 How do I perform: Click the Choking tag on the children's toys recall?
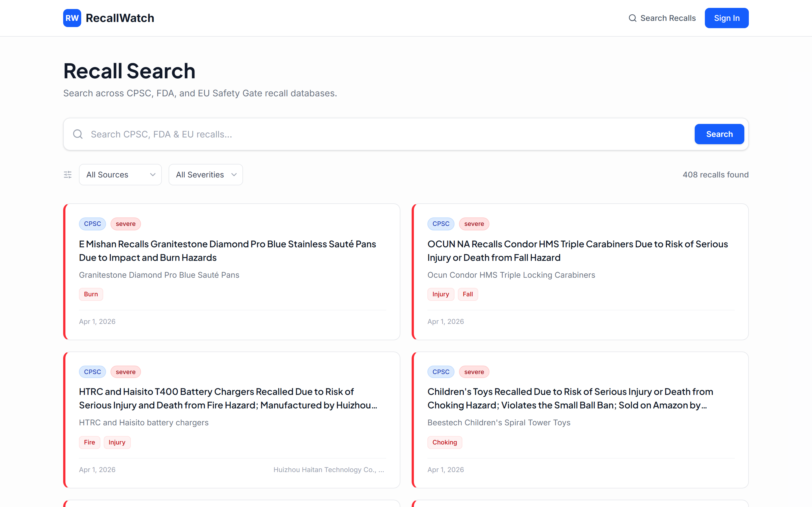coord(445,442)
